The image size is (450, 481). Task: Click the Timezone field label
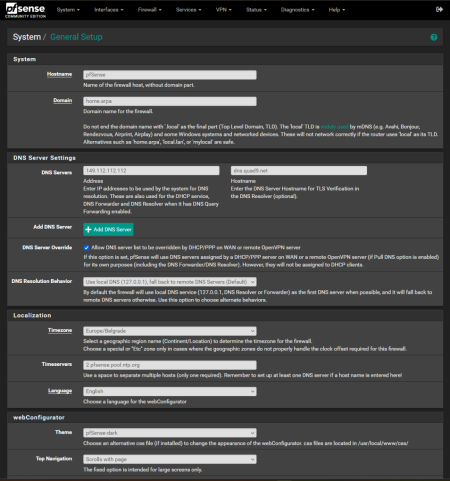(60, 330)
